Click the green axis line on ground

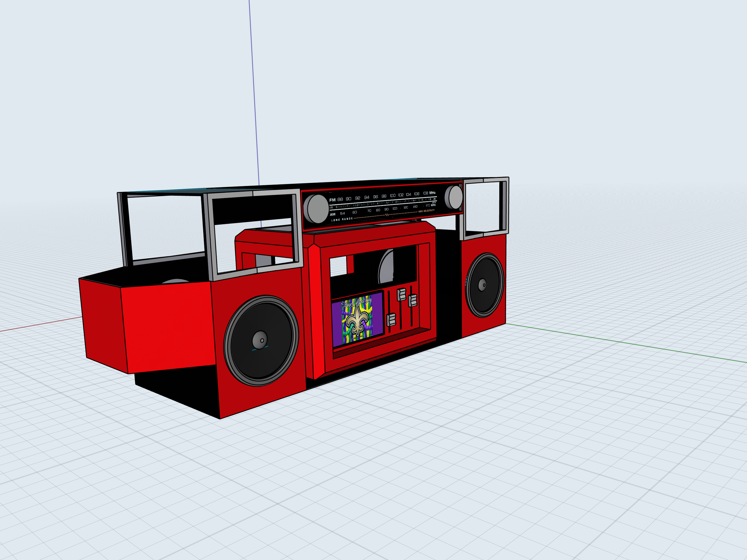pyautogui.click(x=625, y=343)
